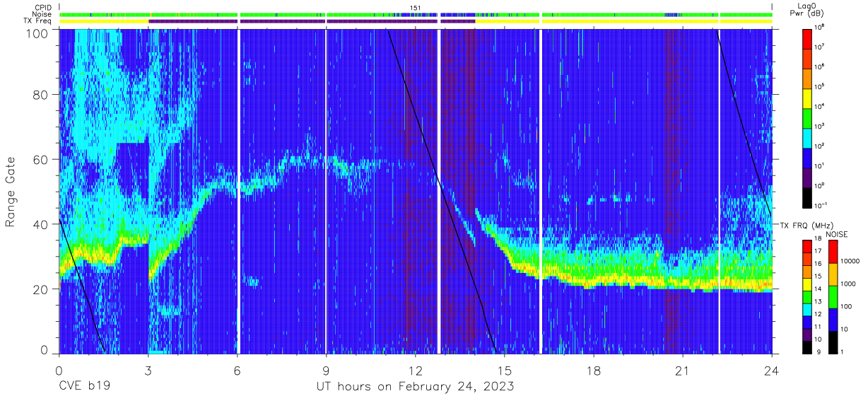Click the 'CPID' label at top left
The height and width of the screenshot is (401, 868).
point(43,8)
